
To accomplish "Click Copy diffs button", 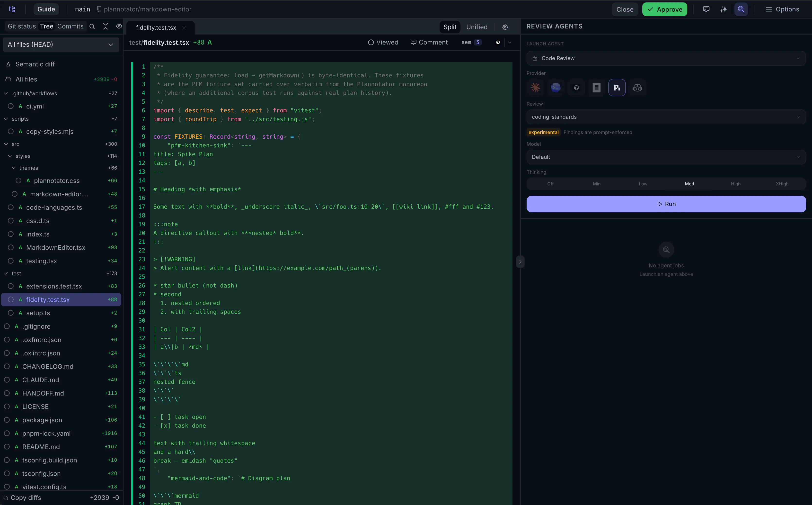I will pos(22,498).
